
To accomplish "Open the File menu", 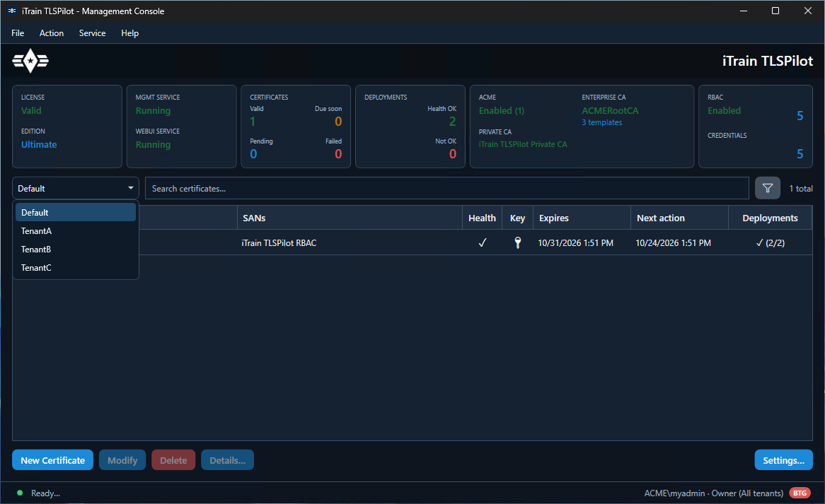I will tap(18, 33).
